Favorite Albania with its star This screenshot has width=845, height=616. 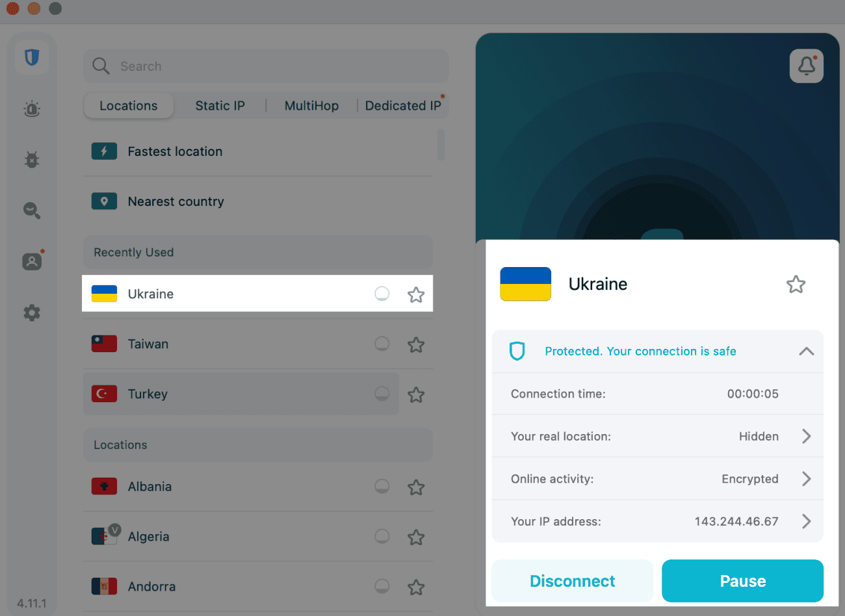(x=416, y=487)
